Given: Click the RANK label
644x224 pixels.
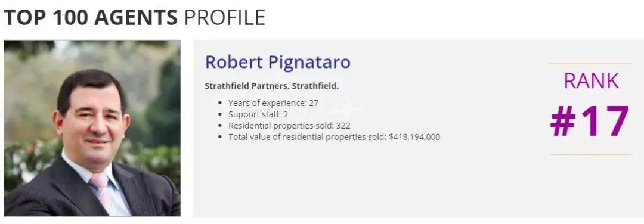Looking at the screenshot, I should [x=591, y=81].
